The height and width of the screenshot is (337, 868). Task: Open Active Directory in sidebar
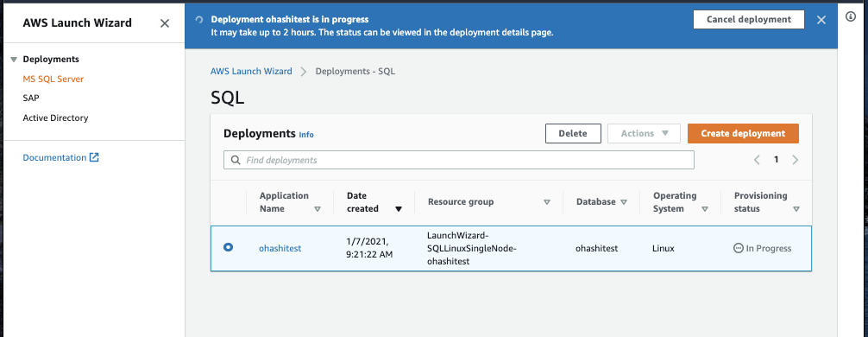point(55,118)
